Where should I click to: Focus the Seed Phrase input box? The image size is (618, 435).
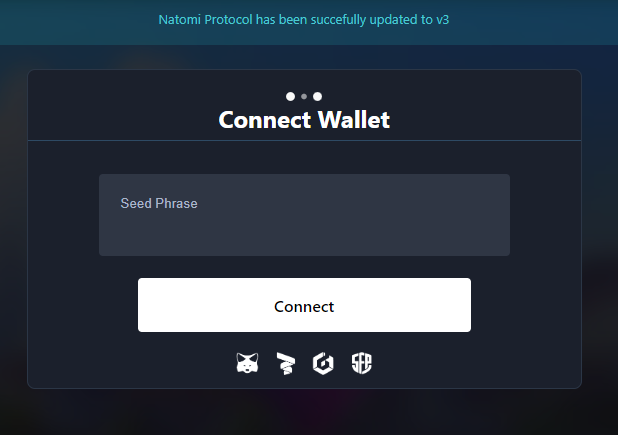[304, 215]
